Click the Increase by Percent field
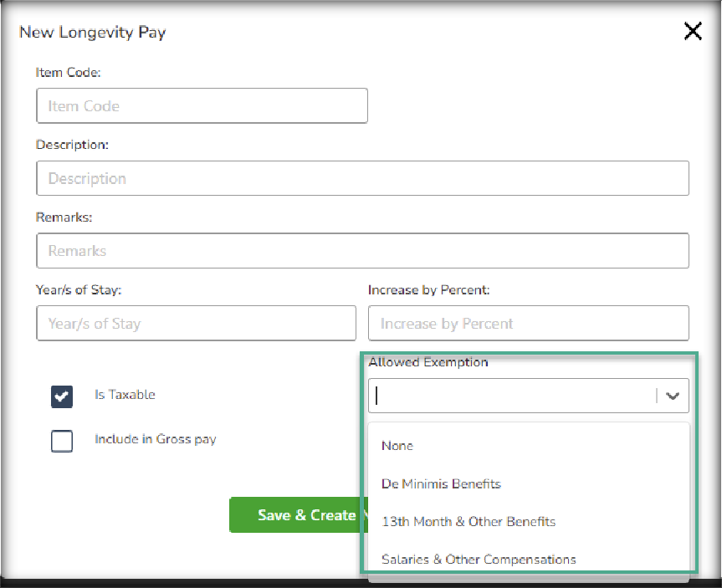The image size is (722, 588). point(528,324)
